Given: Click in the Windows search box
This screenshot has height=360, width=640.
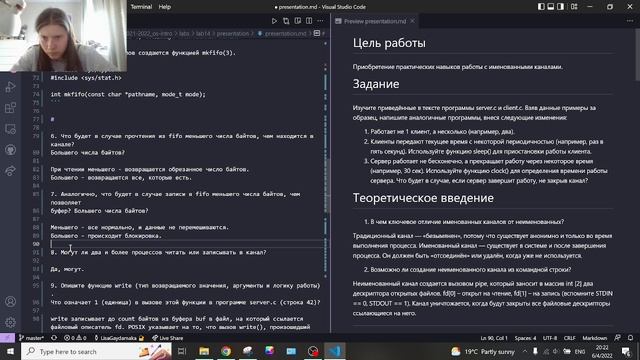Looking at the screenshot, I should 96,351.
